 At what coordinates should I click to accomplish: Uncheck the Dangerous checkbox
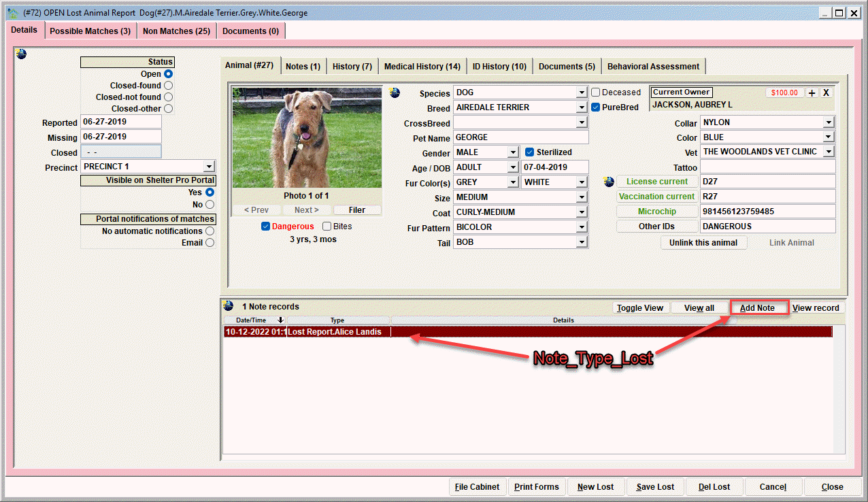(x=265, y=227)
